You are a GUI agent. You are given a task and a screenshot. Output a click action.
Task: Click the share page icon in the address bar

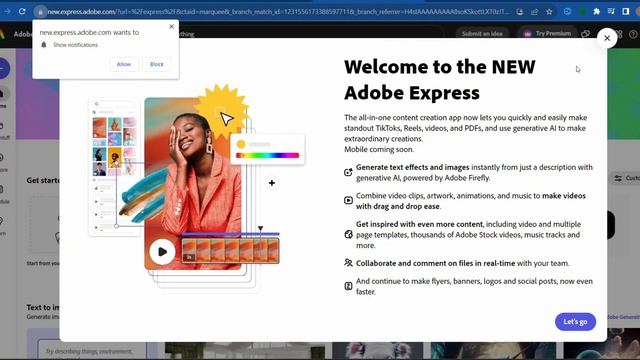click(x=534, y=12)
